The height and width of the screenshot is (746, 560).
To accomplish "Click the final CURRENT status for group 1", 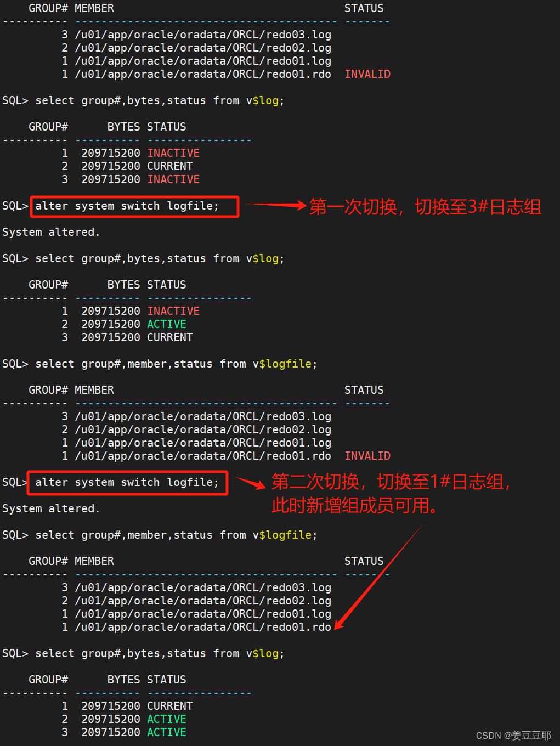I will pos(170,706).
